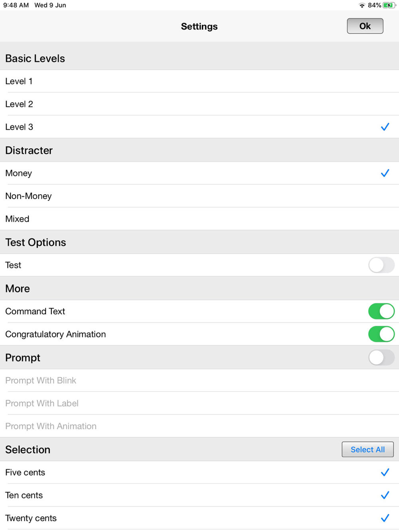Image resolution: width=399 pixels, height=532 pixels.
Task: Enable the Prompt switch
Action: tap(381, 358)
